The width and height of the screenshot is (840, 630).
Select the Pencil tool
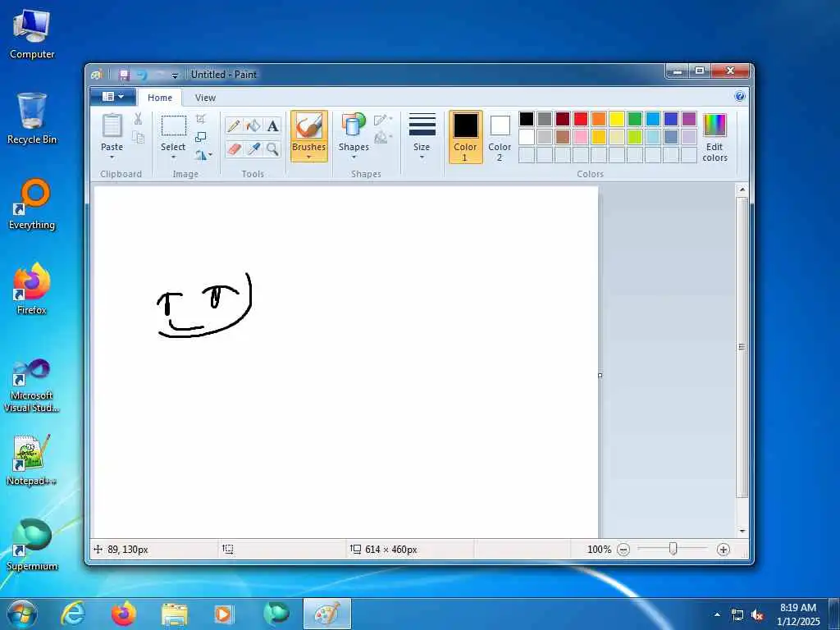coord(234,126)
